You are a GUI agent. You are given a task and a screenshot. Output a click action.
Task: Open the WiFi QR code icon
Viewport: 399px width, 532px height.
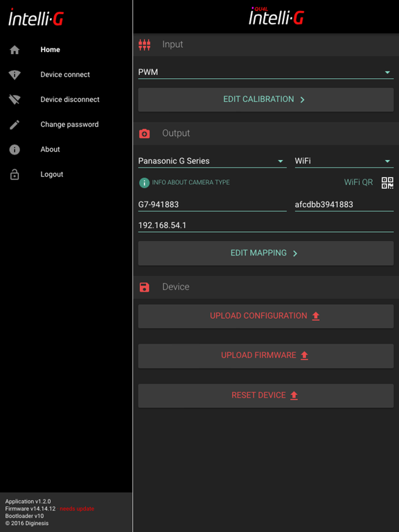click(x=387, y=183)
